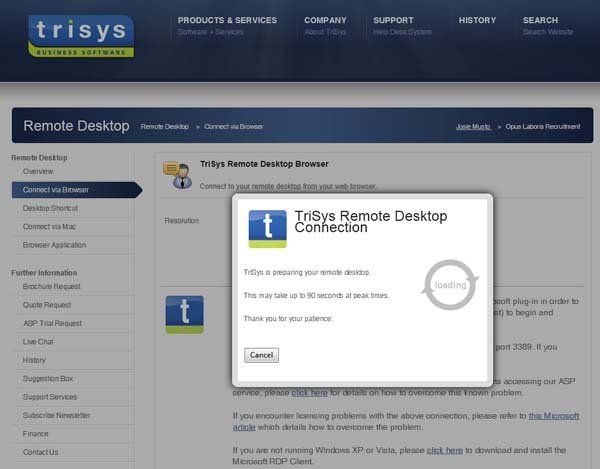Click Opus Laboris Recruitment in the banner
Viewport: 600px width, 469px height.
543,127
